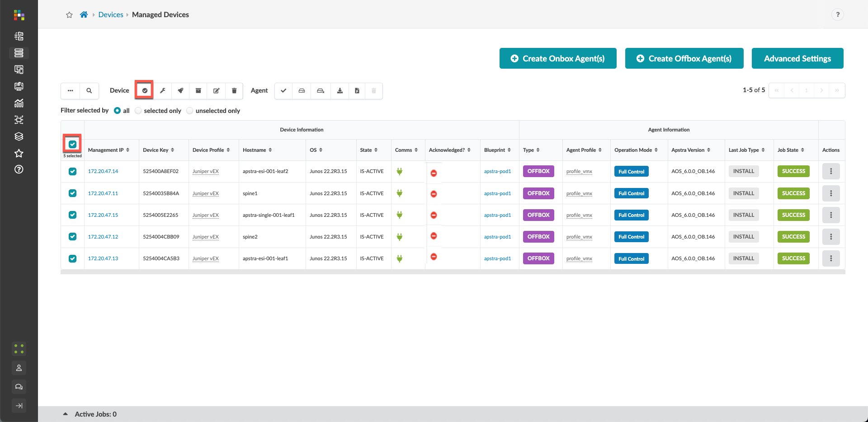Click the Agent drive-with-x toolbar icon
This screenshot has height=422, width=868.
(x=321, y=91)
